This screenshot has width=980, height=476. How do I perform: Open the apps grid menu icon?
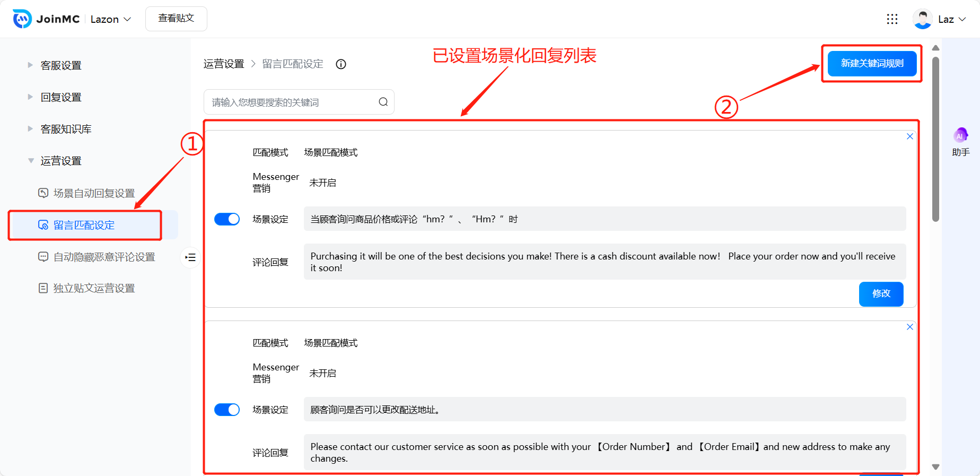point(892,19)
